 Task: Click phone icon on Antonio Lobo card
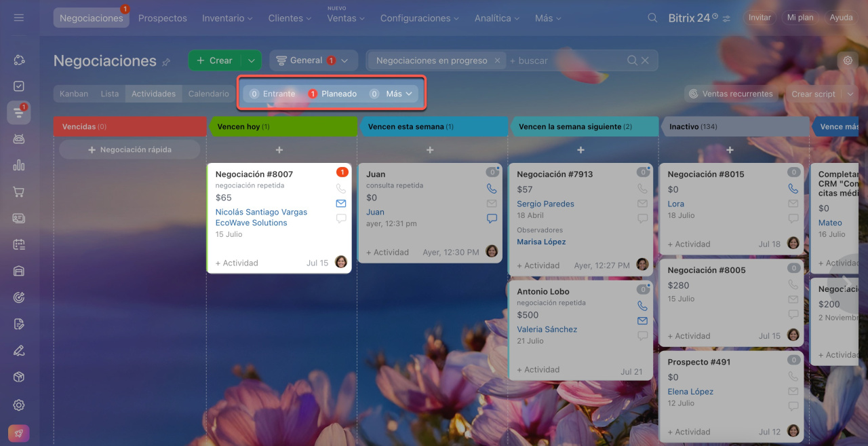pyautogui.click(x=642, y=306)
